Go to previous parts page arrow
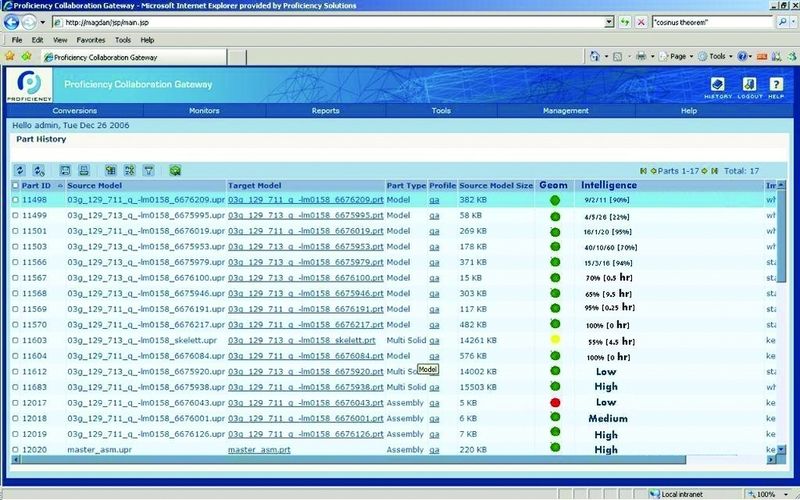 pyautogui.click(x=653, y=171)
